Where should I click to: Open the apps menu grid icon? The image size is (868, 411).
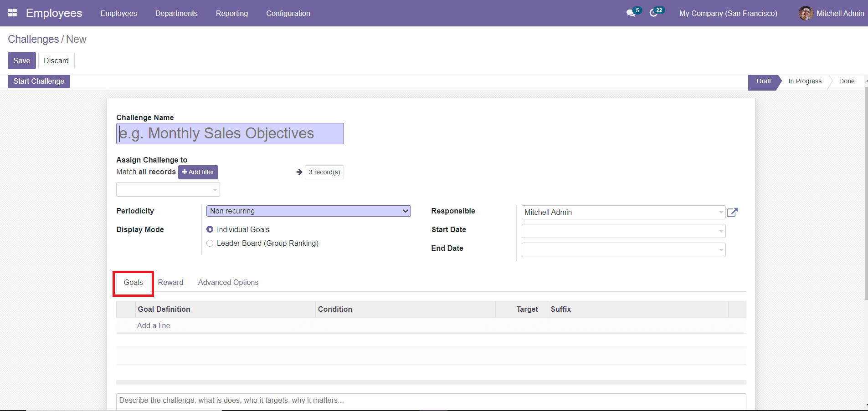coord(12,12)
